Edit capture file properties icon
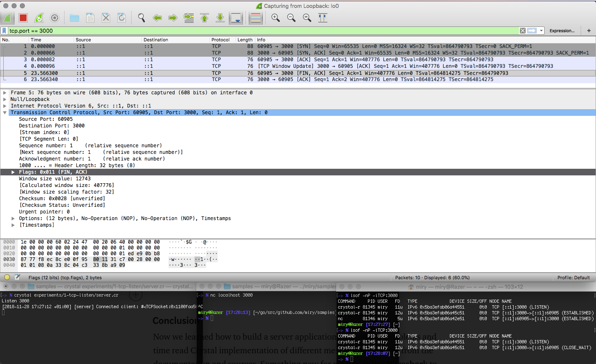The image size is (596, 364). [17, 277]
